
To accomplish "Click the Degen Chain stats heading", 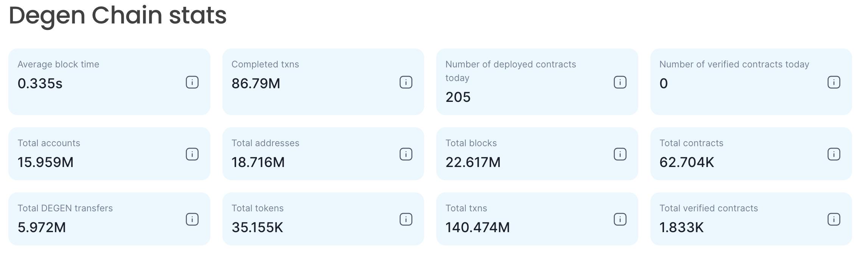I will 118,16.
